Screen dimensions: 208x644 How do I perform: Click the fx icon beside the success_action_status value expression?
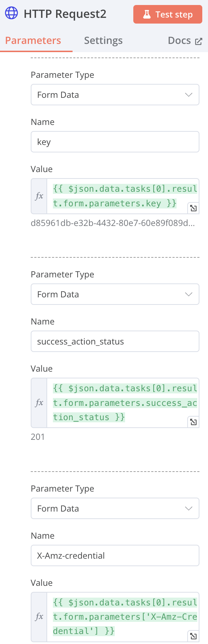[39, 403]
